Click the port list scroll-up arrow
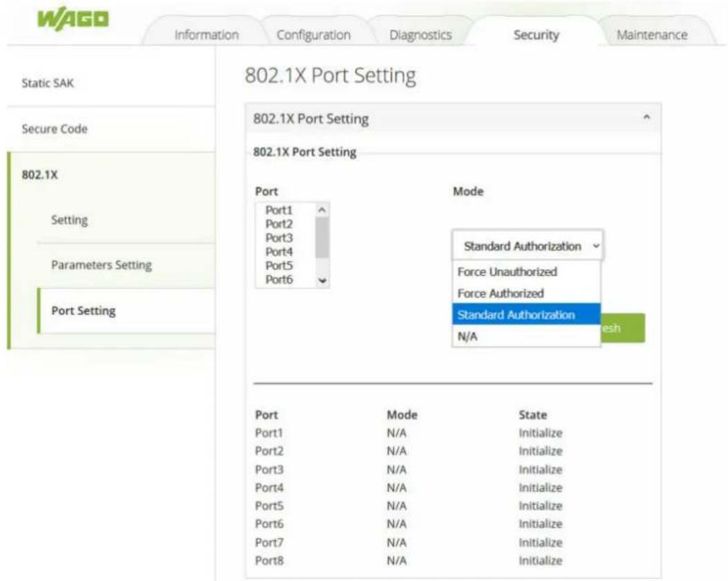The height and width of the screenshot is (581, 728). [322, 210]
